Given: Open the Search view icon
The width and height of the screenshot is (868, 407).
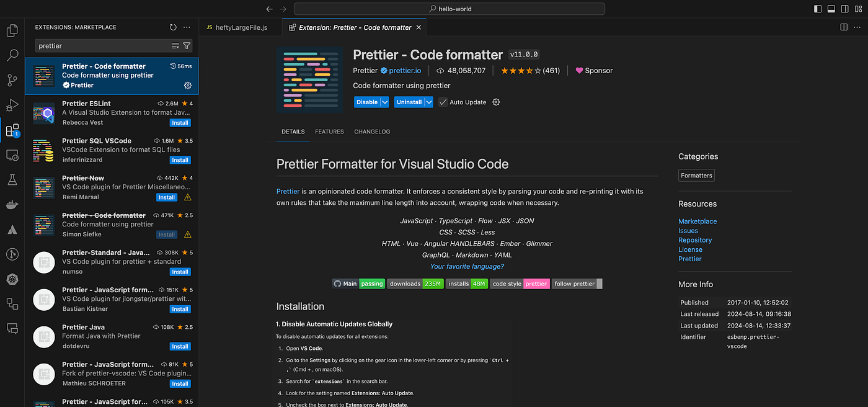Looking at the screenshot, I should [12, 55].
